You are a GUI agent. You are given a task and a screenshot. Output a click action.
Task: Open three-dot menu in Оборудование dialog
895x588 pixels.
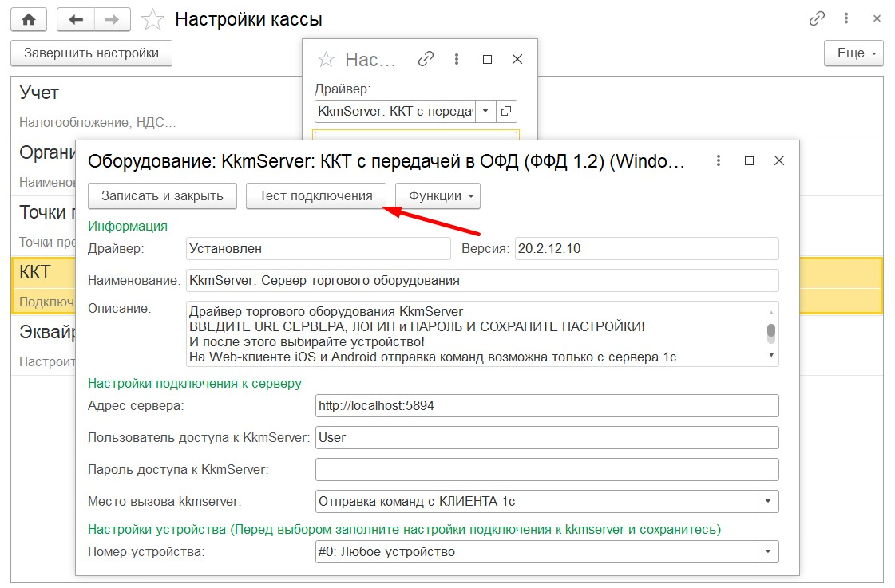[718, 161]
